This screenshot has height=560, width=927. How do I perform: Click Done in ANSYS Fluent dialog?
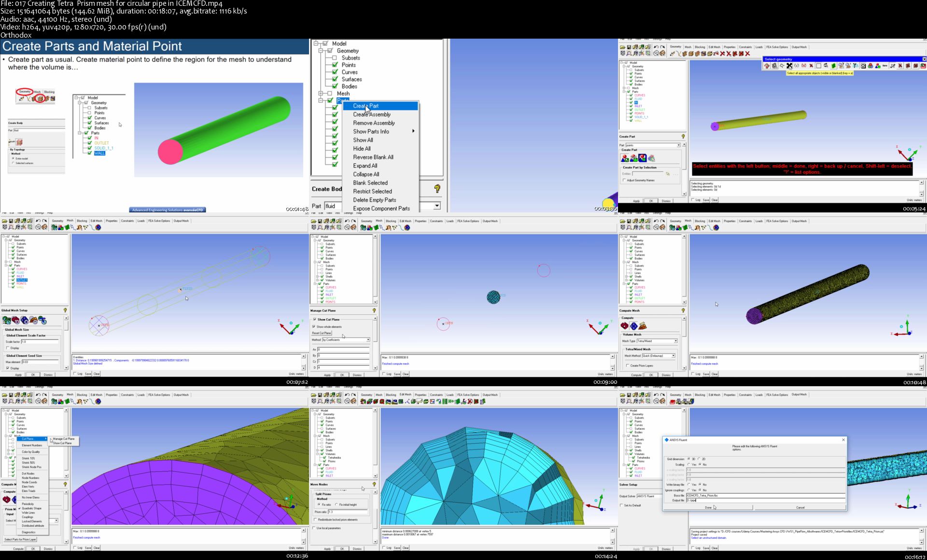pyautogui.click(x=708, y=507)
